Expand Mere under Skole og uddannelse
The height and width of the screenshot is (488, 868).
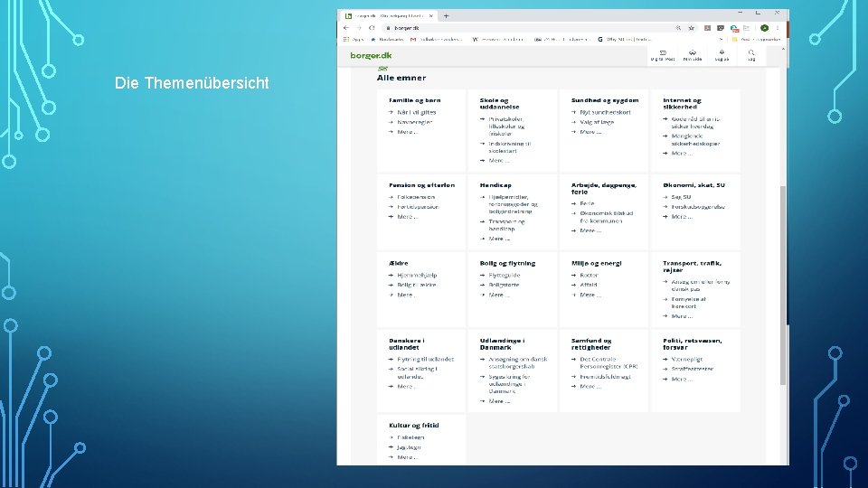pos(499,161)
